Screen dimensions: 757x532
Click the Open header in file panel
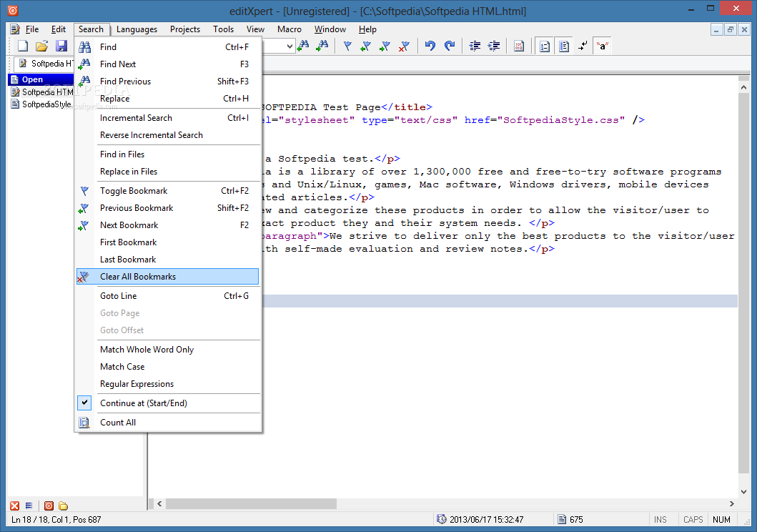tap(41, 79)
